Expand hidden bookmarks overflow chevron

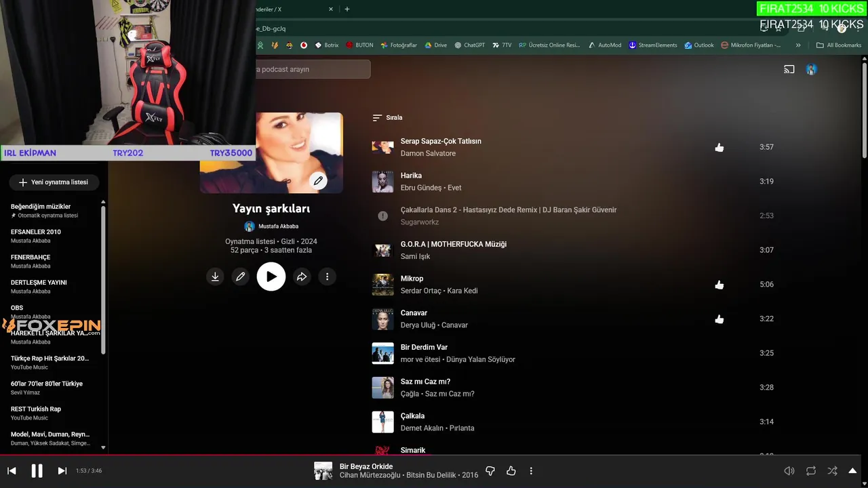tap(798, 45)
